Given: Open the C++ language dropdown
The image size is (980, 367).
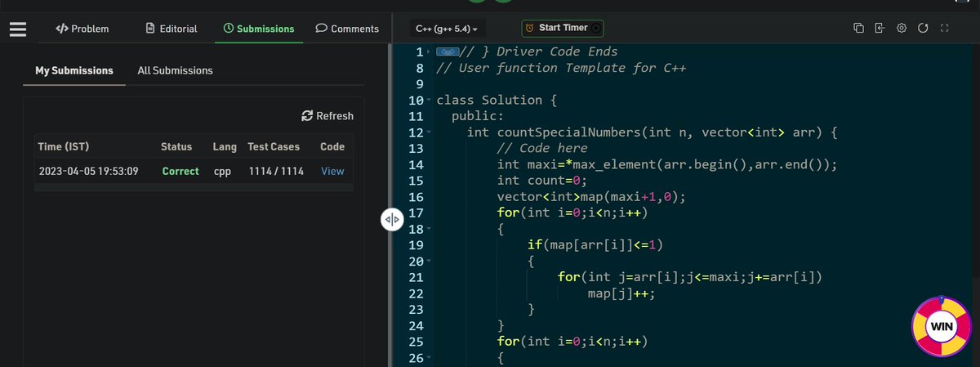Looking at the screenshot, I should point(448,29).
